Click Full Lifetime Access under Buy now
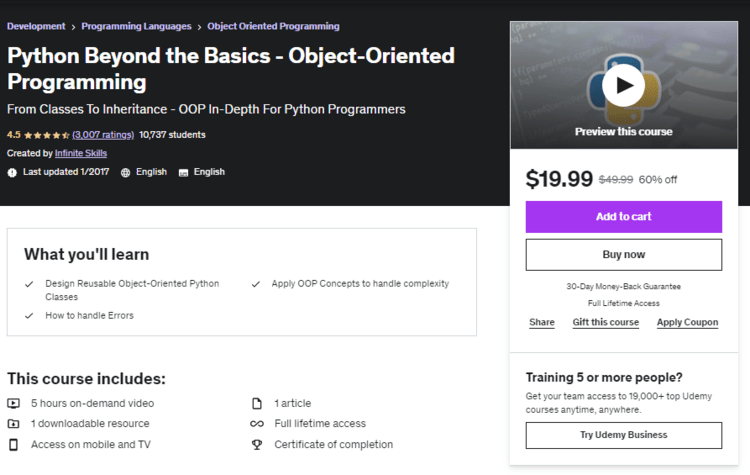Viewport: 750px width, 475px height. [x=624, y=303]
